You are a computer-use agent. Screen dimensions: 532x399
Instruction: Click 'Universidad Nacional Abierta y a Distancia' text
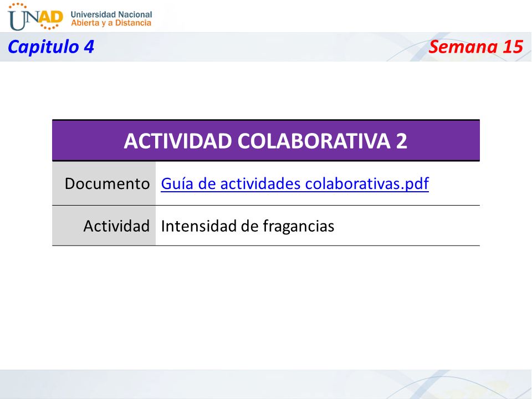[x=111, y=19]
